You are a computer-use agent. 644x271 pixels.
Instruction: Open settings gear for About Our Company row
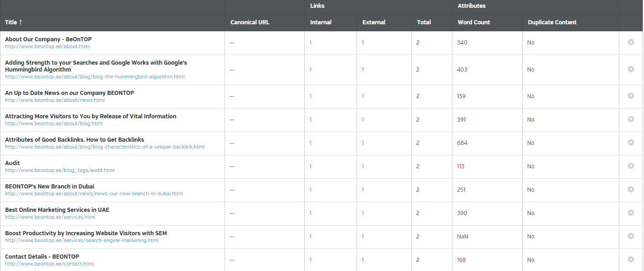click(631, 42)
